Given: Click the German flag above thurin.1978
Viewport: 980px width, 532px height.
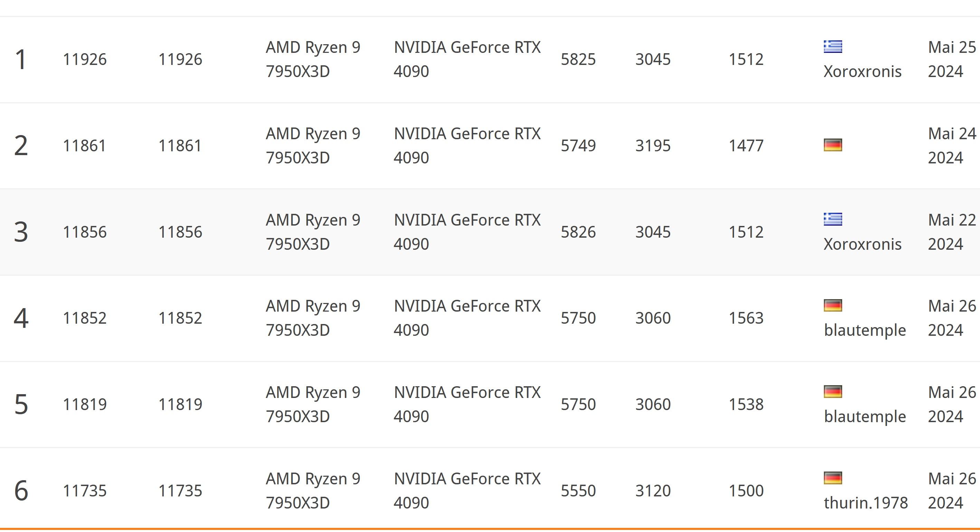Looking at the screenshot, I should [833, 478].
